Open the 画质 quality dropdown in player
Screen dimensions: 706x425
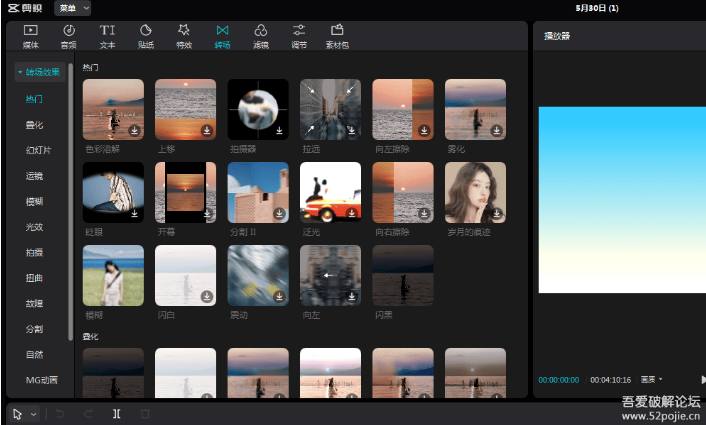point(651,379)
